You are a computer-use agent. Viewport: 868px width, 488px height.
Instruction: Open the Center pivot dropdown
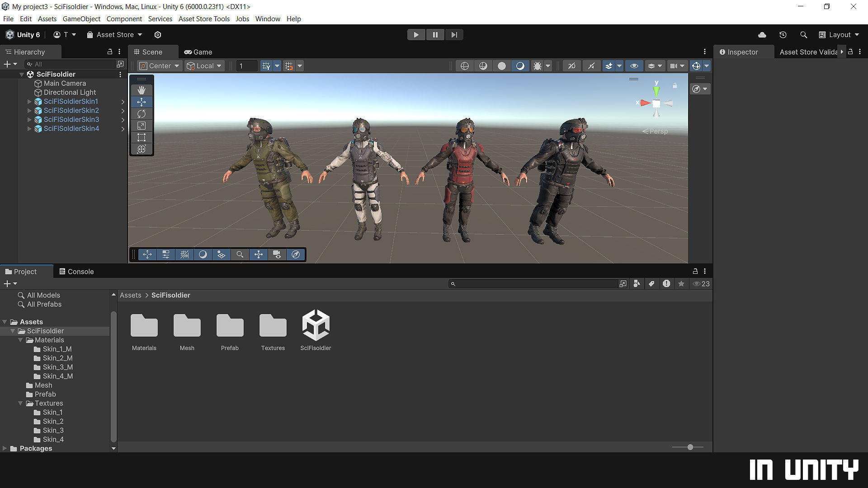[160, 66]
